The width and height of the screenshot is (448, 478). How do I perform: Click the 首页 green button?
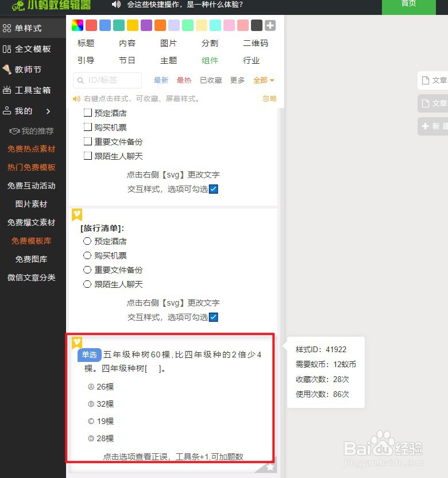pyautogui.click(x=409, y=6)
